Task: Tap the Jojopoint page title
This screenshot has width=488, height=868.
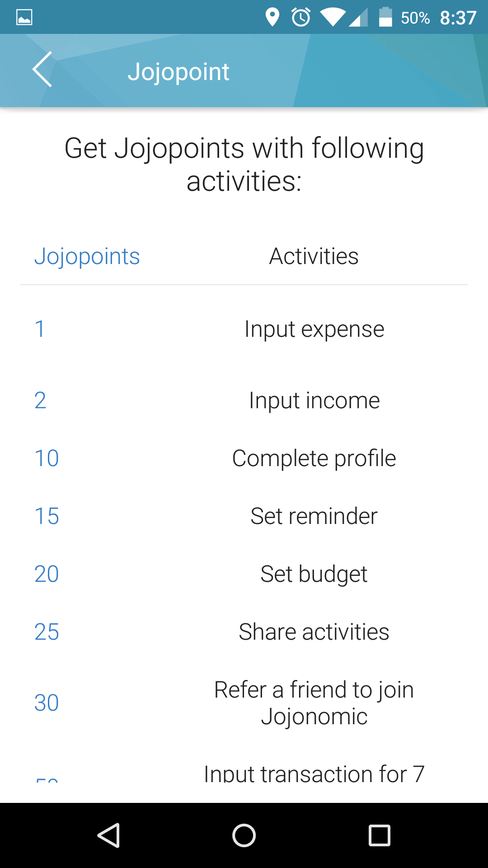Action: pos(178,72)
